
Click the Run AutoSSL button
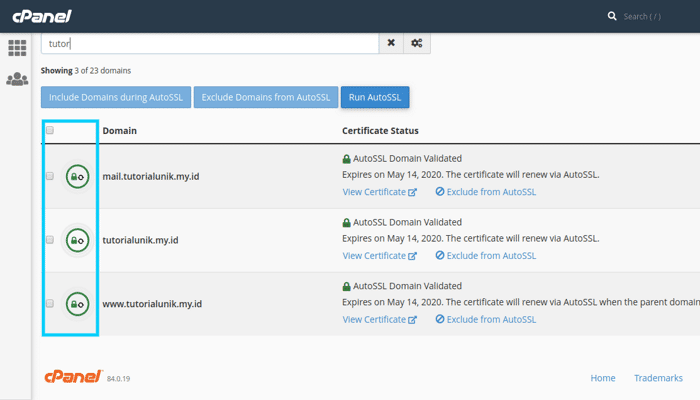click(375, 97)
